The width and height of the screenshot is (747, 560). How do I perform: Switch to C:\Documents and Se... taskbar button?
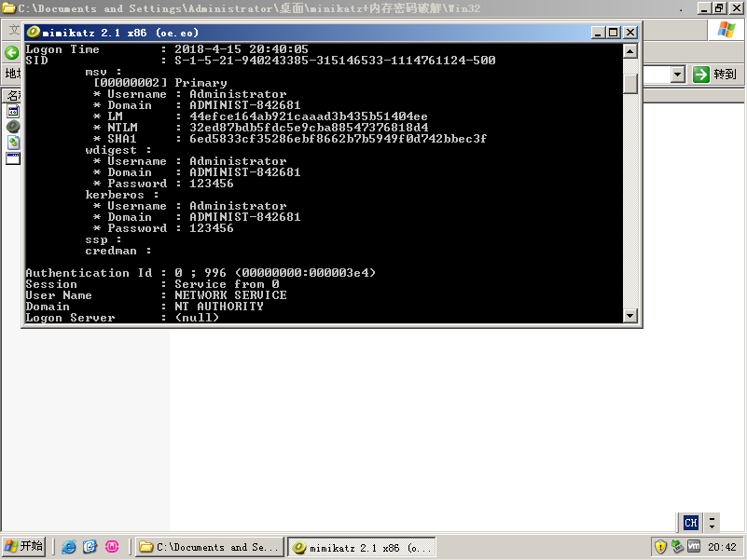tap(210, 547)
